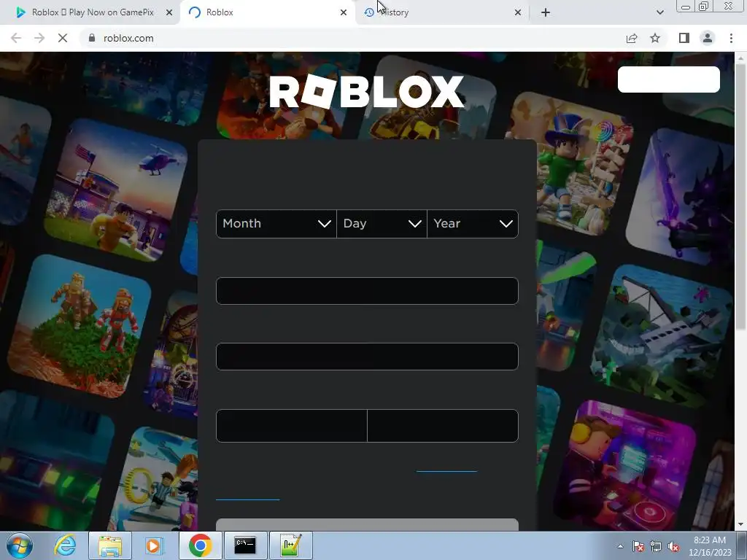Choose the left half of the split selector
The width and height of the screenshot is (747, 560).
point(292,426)
